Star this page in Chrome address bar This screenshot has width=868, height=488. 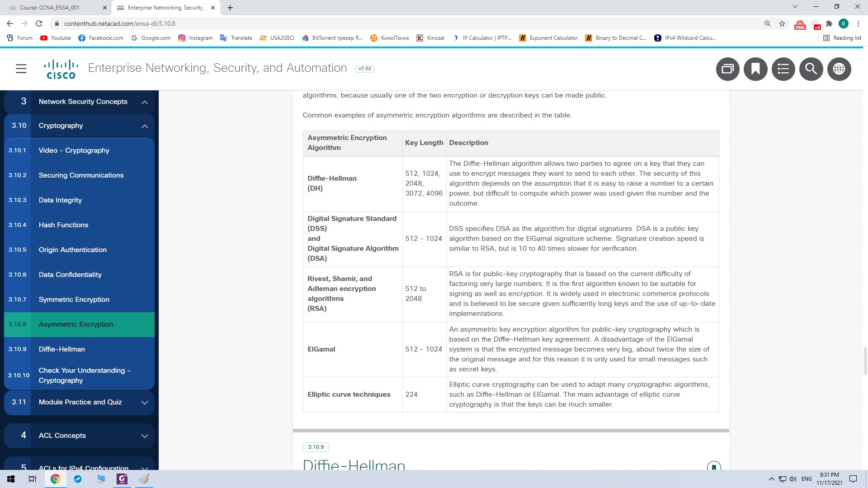(x=782, y=23)
